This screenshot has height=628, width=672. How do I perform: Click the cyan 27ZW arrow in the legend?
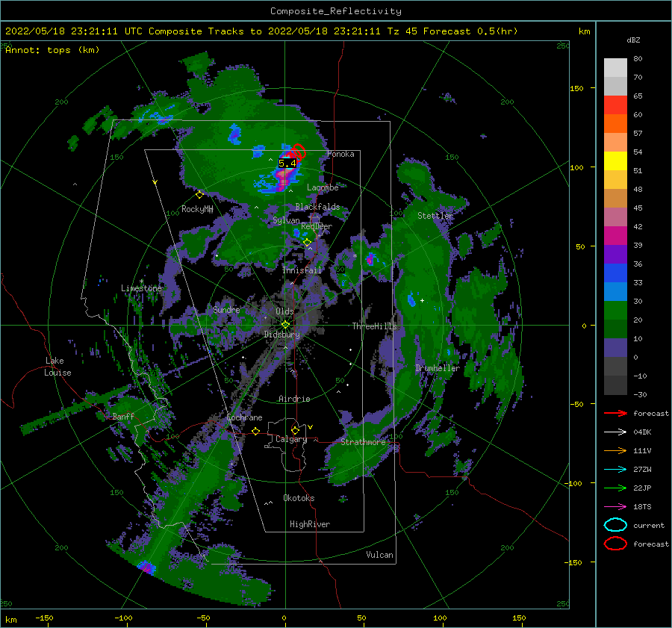pos(615,470)
